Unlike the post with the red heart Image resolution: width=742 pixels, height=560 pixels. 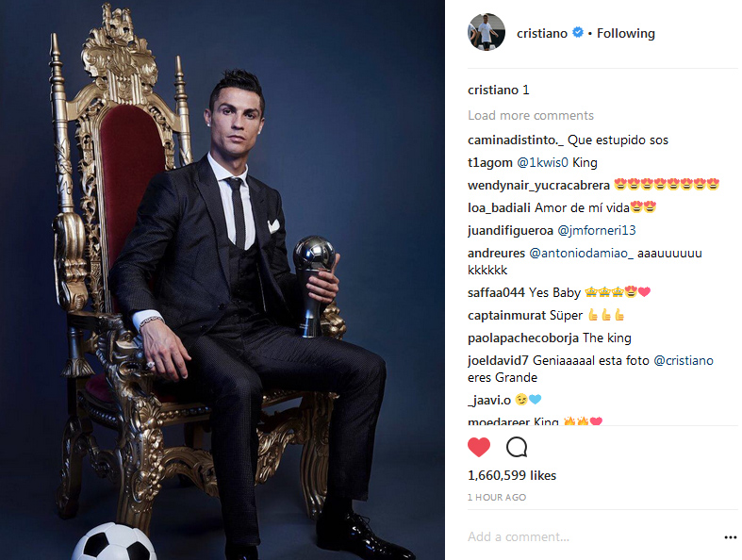click(x=478, y=447)
